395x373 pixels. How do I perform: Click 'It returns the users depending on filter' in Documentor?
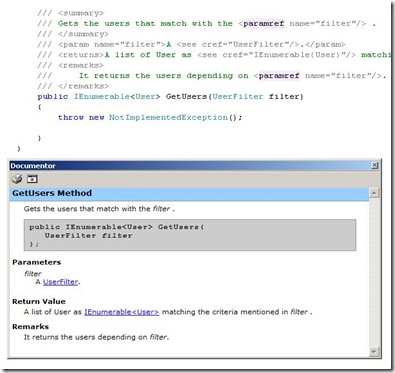point(96,337)
